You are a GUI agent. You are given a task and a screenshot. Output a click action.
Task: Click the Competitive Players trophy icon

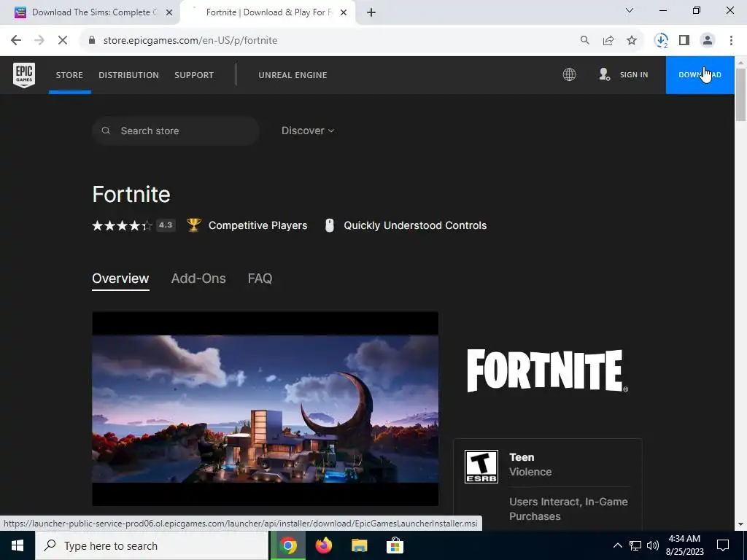click(194, 225)
